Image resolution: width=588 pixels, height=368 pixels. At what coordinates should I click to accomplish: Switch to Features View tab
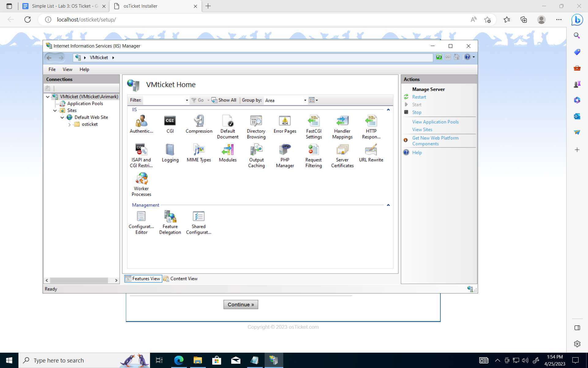pos(143,278)
